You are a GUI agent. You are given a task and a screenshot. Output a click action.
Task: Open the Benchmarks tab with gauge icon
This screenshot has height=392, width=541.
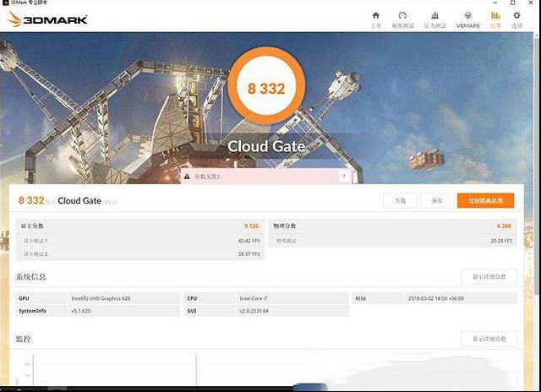(x=402, y=20)
